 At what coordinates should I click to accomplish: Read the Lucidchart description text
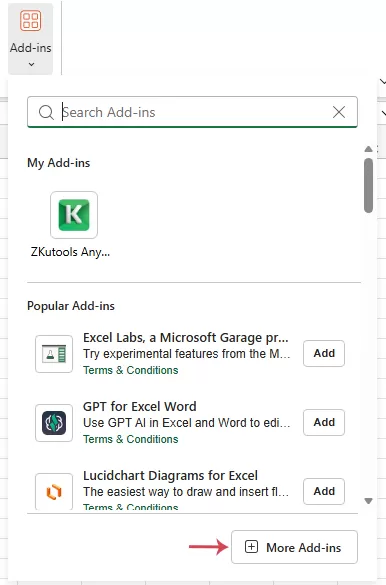click(186, 492)
